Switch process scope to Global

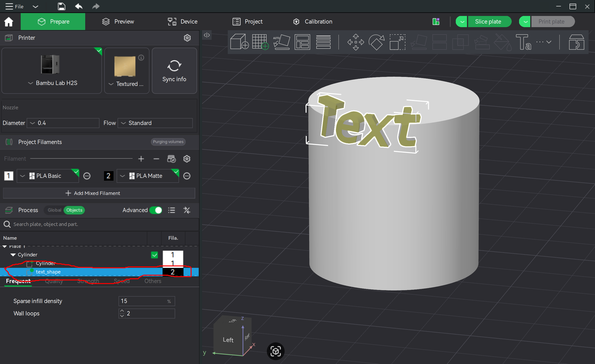[54, 210]
